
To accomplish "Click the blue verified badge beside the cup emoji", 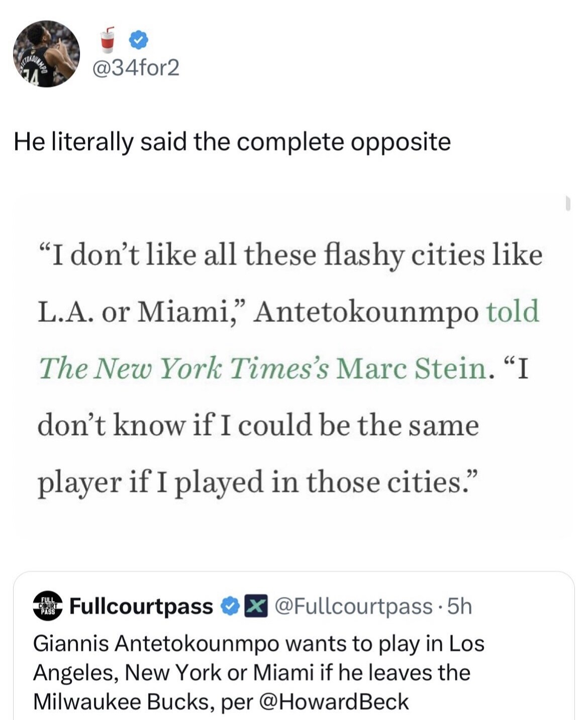I will [139, 40].
